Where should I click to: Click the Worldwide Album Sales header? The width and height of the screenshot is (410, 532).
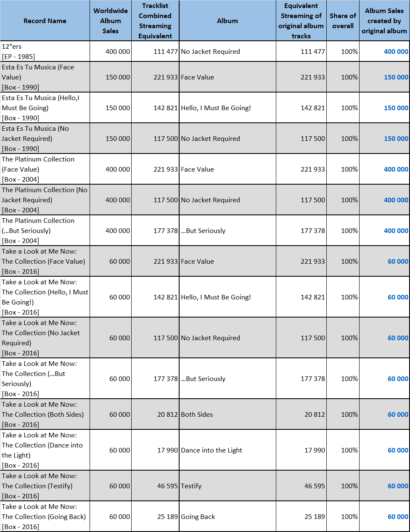[111, 21]
